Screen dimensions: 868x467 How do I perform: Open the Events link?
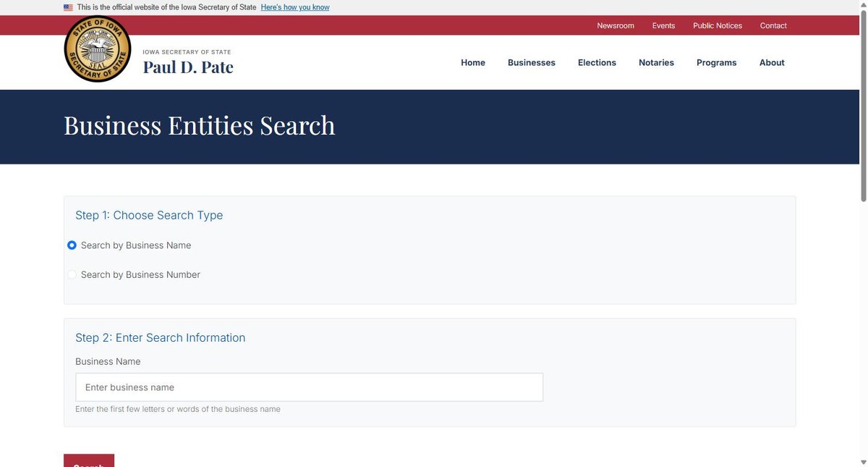click(663, 25)
